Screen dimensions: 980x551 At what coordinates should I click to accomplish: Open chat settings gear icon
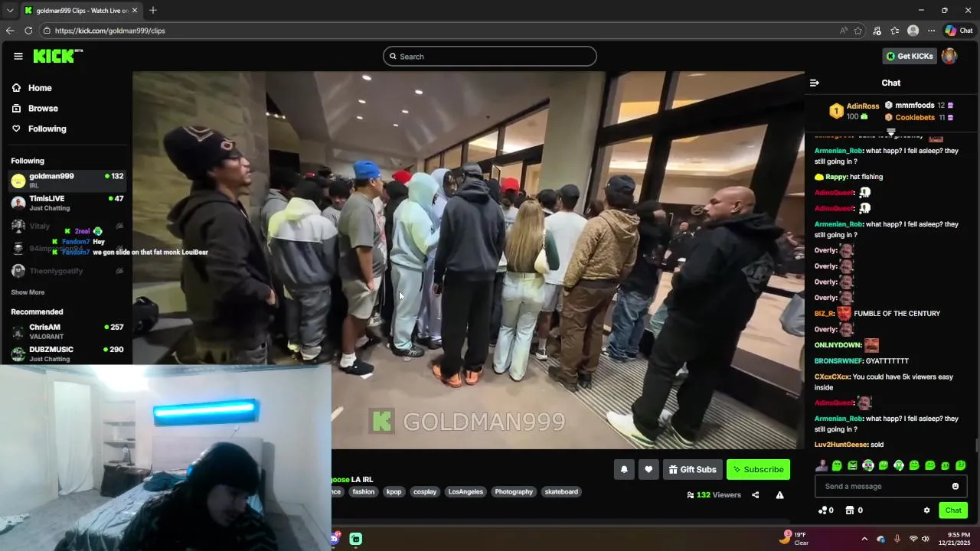pos(926,510)
